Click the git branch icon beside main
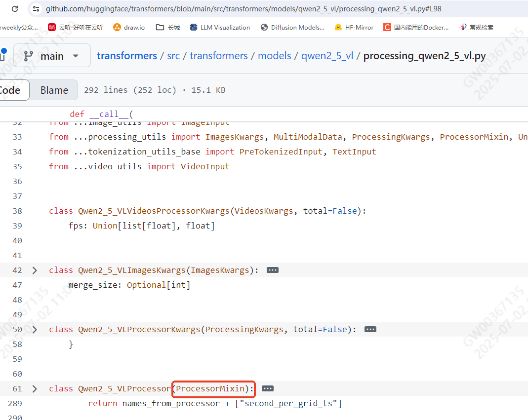 28,56
